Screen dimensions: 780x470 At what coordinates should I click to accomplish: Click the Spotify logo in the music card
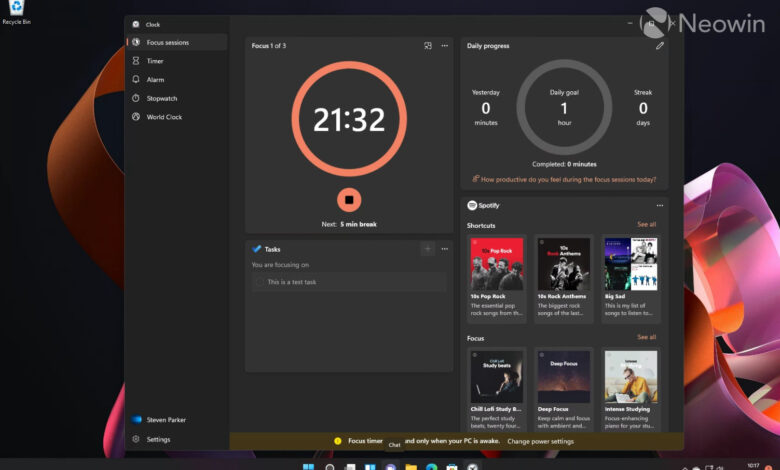coord(472,205)
